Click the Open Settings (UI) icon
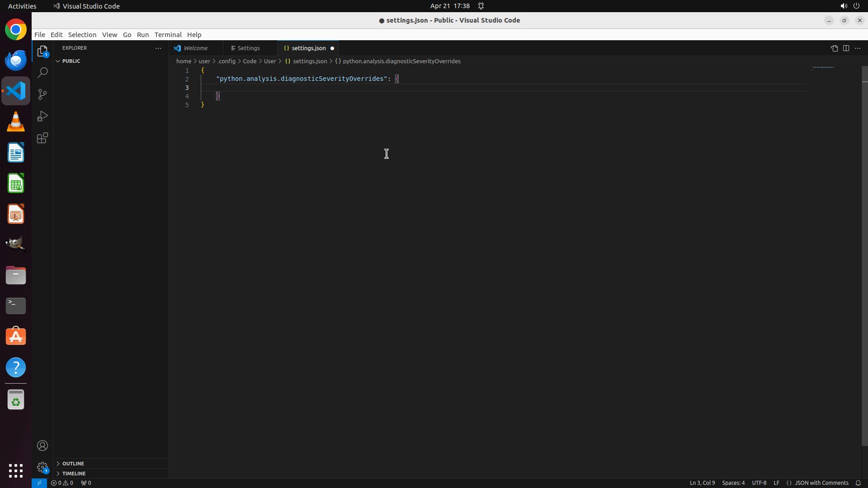The height and width of the screenshot is (488, 868). coord(834,48)
